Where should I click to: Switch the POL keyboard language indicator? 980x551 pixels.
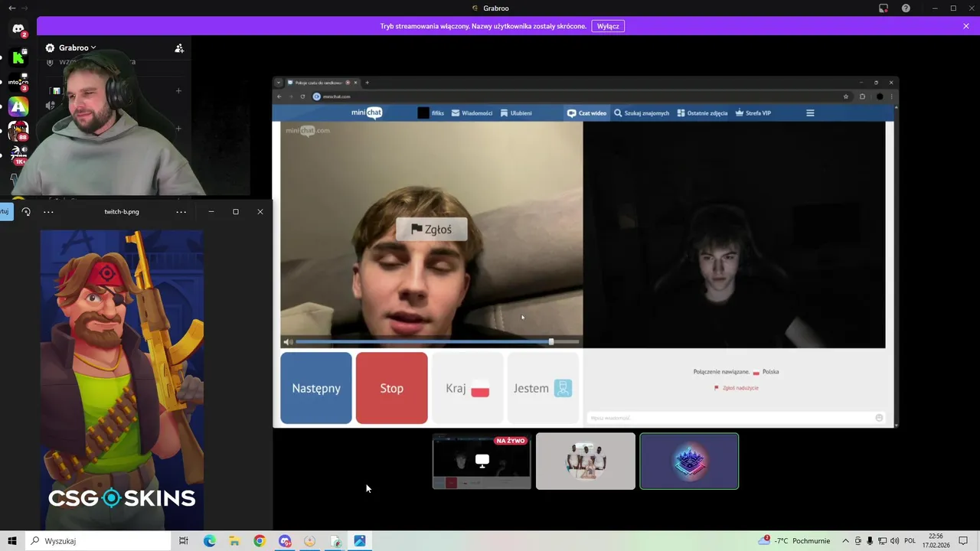click(x=910, y=541)
